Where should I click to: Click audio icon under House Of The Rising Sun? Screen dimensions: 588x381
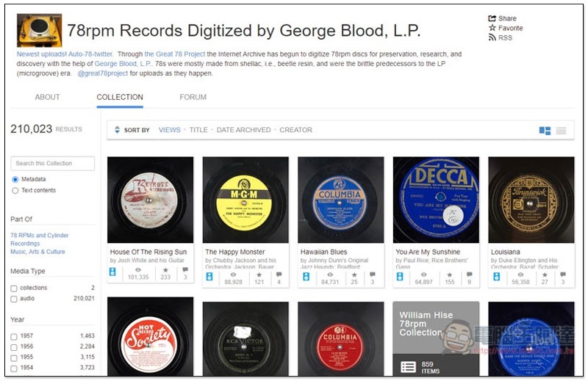point(112,272)
